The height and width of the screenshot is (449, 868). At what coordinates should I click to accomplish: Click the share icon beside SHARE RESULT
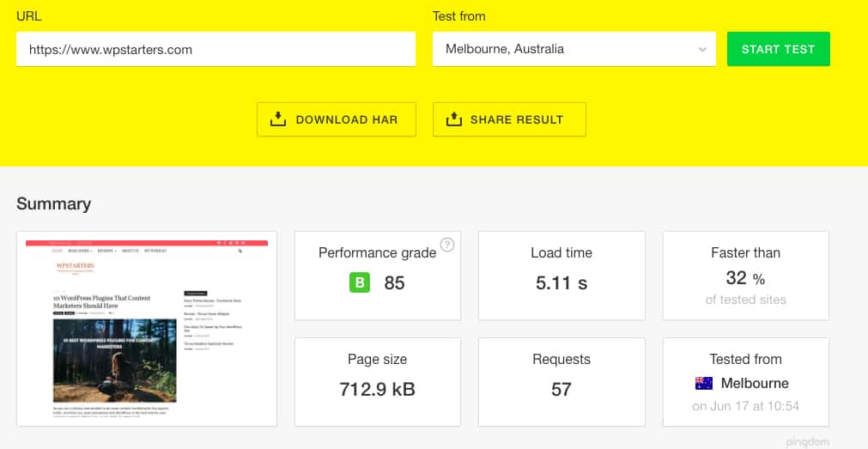point(453,119)
